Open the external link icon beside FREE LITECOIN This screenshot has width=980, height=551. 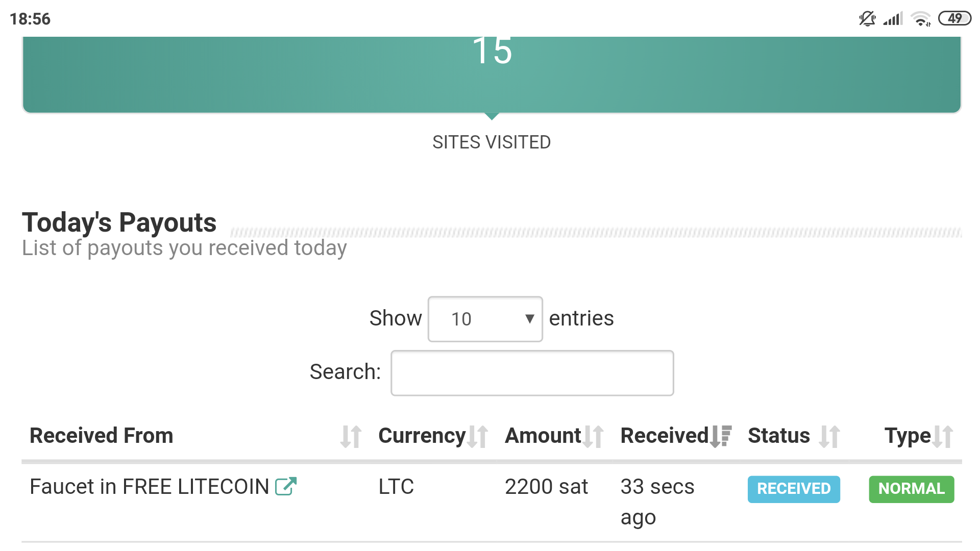tap(286, 487)
